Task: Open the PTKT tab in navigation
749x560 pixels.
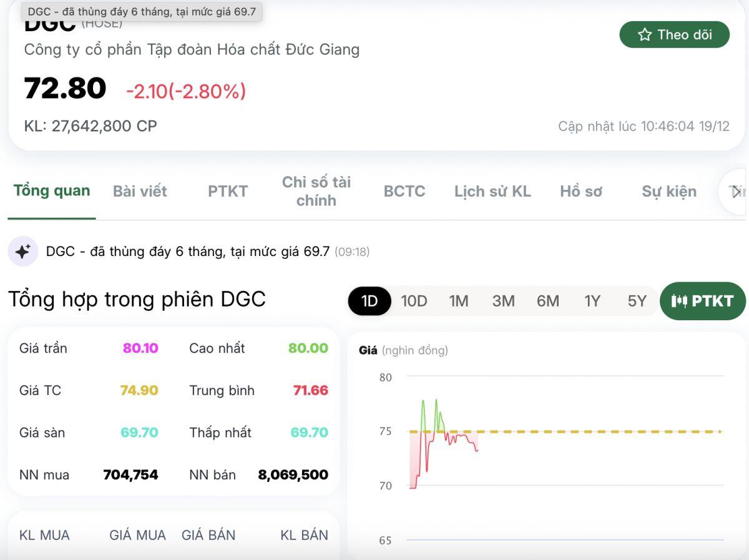Action: click(228, 192)
